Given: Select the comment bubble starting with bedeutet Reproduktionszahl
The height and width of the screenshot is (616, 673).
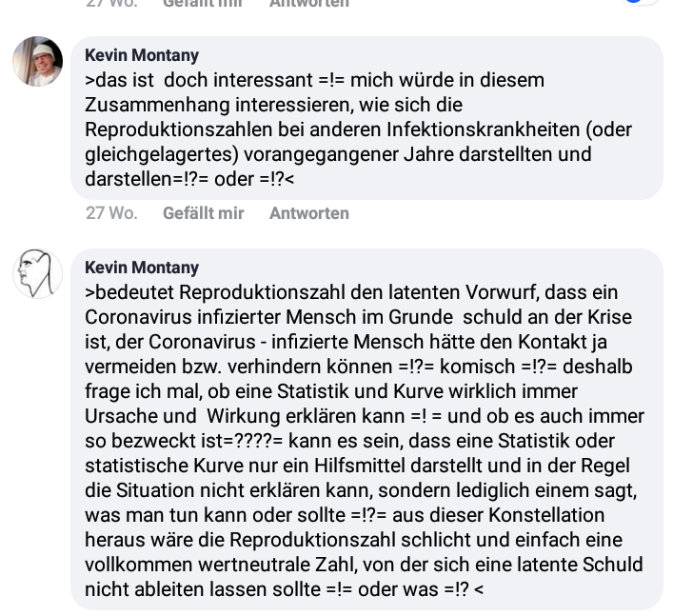Looking at the screenshot, I should [367, 429].
